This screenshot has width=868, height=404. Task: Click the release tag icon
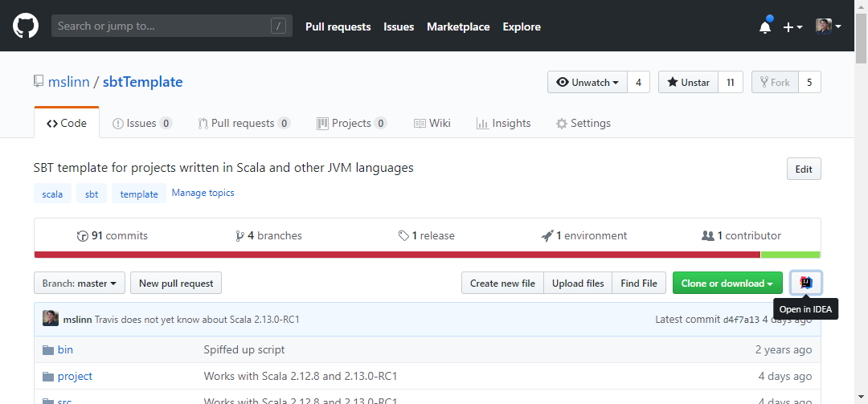click(403, 236)
